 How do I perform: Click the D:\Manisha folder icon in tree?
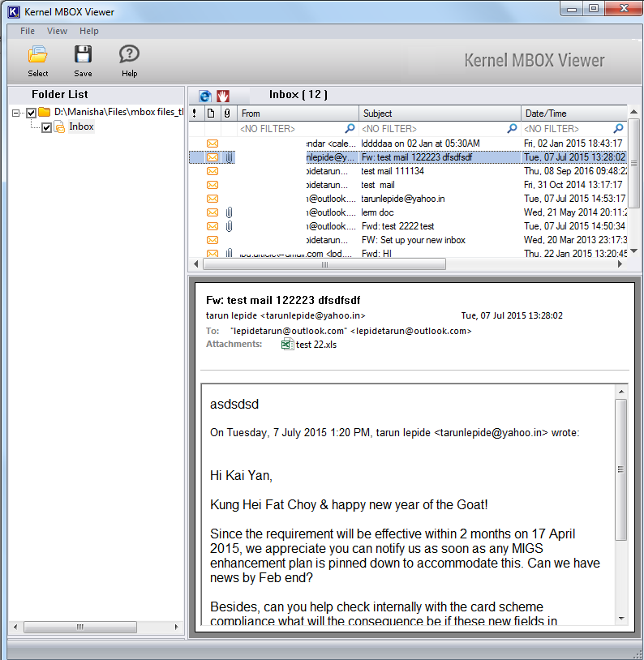[45, 112]
